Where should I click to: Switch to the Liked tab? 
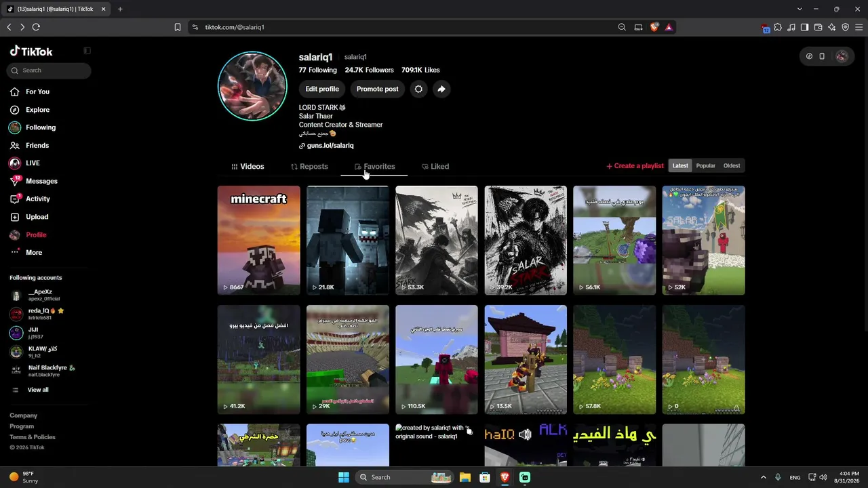435,167
